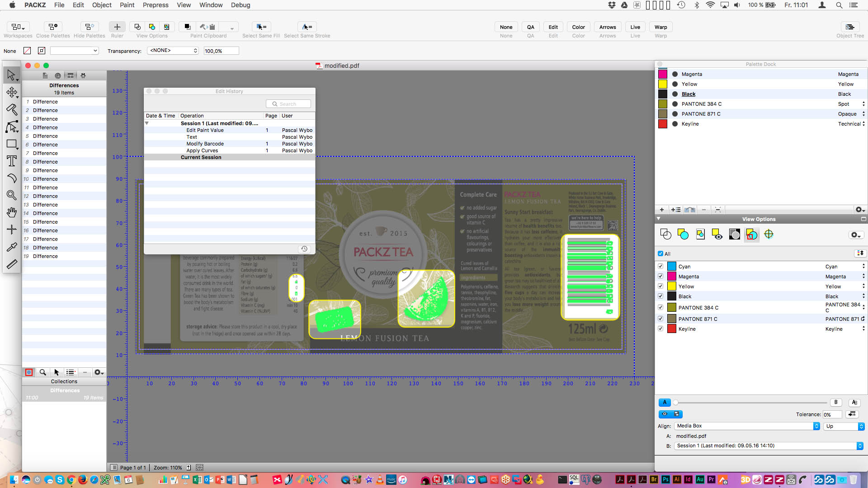Select the Move/transform tool

tap(11, 93)
